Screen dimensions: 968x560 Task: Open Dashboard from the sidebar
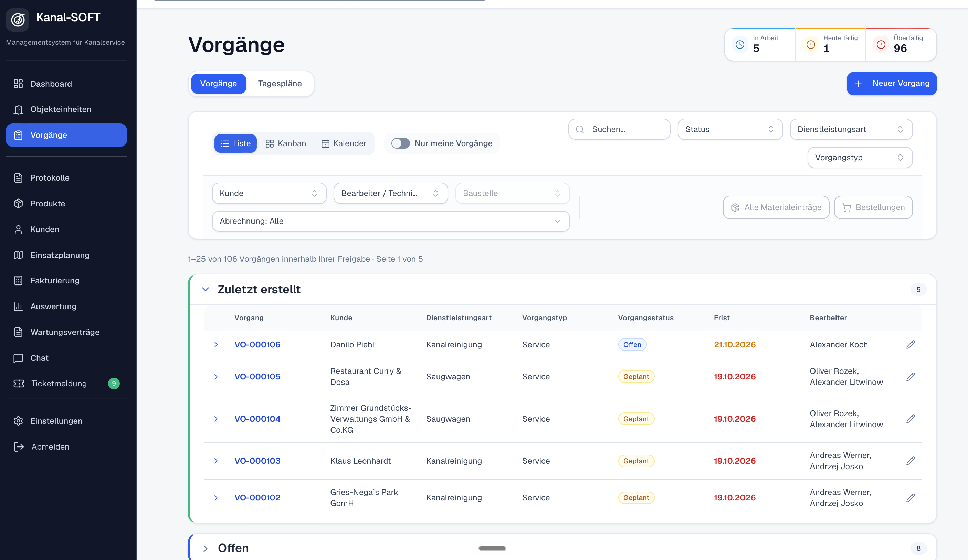[x=66, y=84]
